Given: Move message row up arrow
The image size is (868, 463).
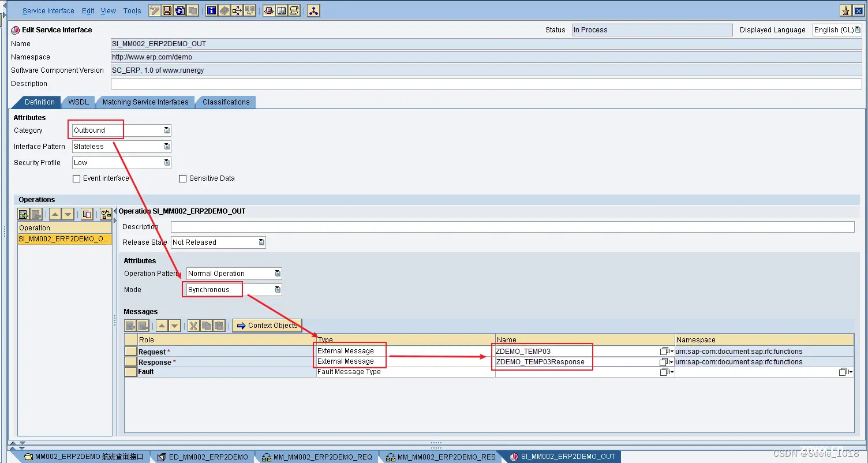Looking at the screenshot, I should click(x=162, y=326).
